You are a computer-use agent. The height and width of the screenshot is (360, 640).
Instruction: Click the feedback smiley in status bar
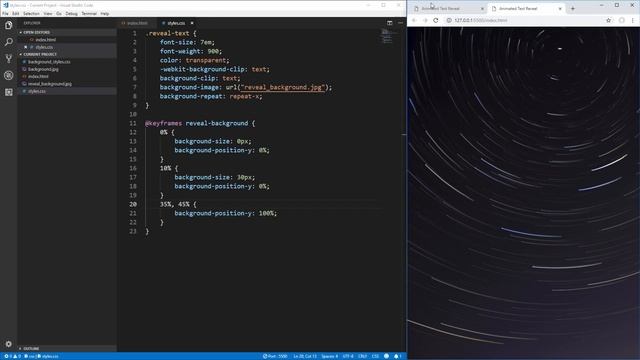pos(386,356)
